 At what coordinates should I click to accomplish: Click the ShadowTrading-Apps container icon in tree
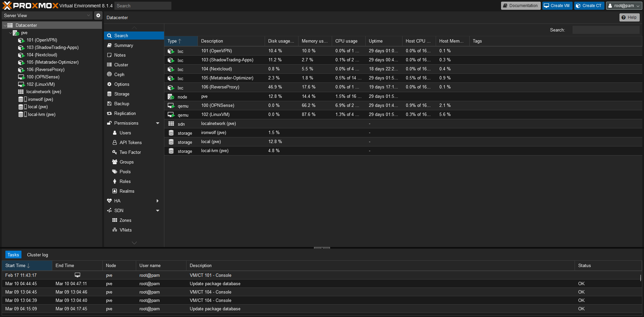pyautogui.click(x=21, y=48)
